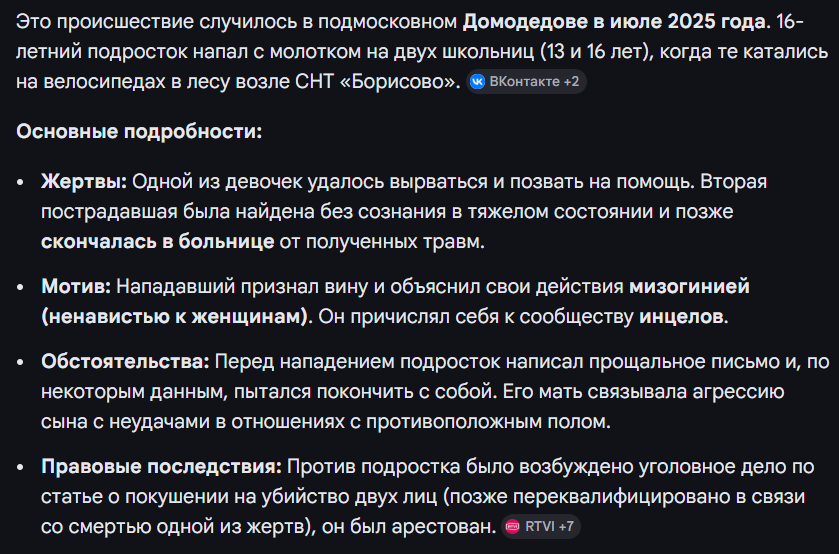Click the bold text "(ненавистью к женщинам)"
This screenshot has height=554, width=839.
(174, 317)
